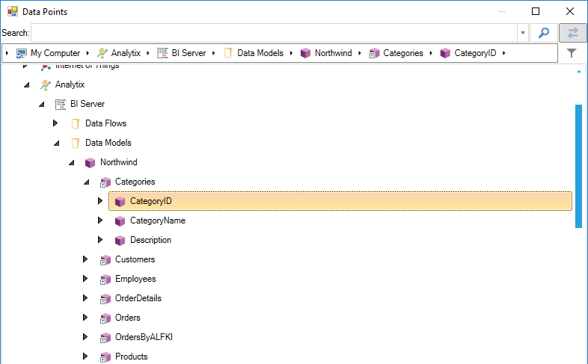The image size is (588, 364).
Task: Click the Northwind model cube icon
Action: (91, 162)
